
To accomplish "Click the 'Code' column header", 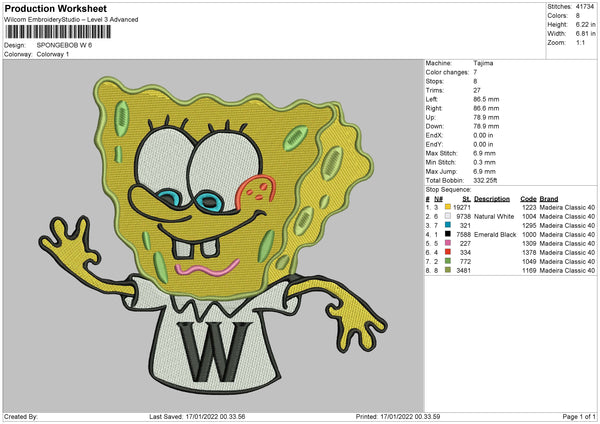I will click(x=528, y=199).
